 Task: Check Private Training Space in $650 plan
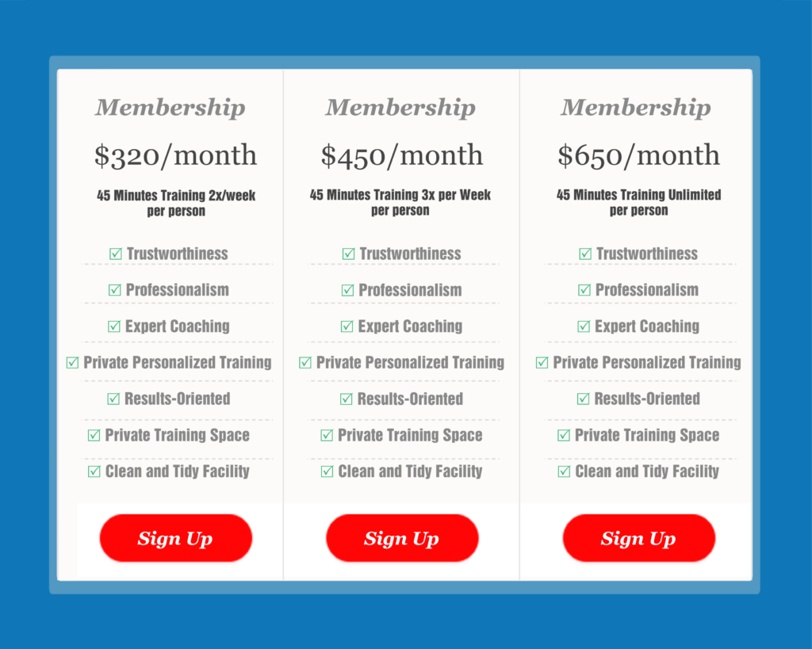click(564, 436)
